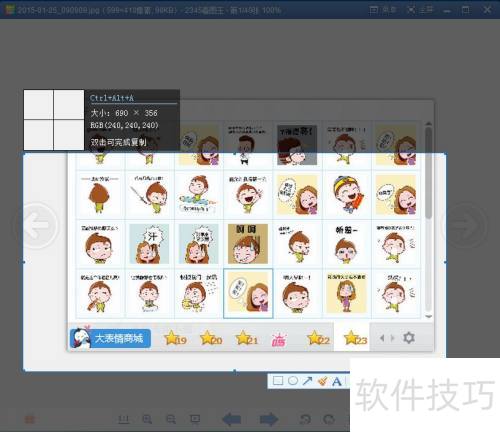
Task: Click the emoji panel scrollbar thumb
Action: pos(429,173)
